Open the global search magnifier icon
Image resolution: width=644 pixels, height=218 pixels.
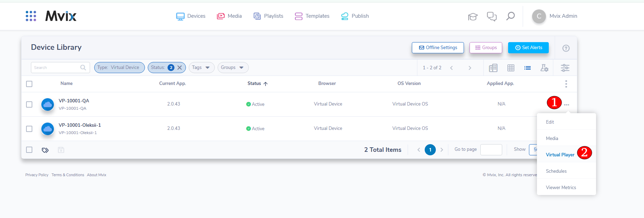[510, 16]
